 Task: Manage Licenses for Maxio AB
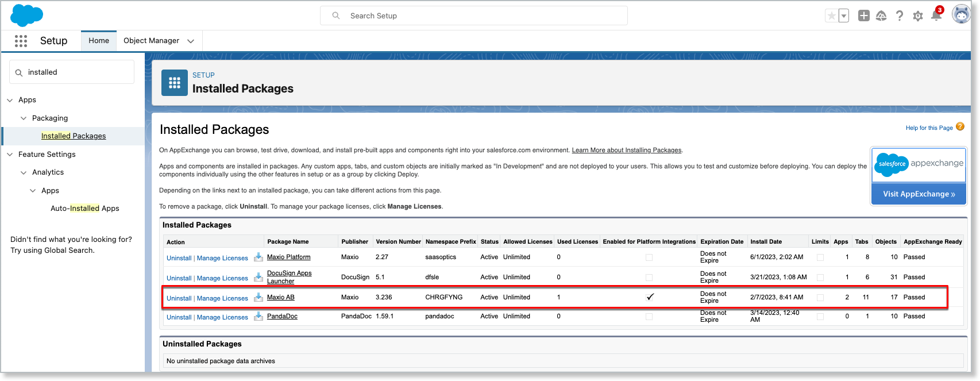click(x=222, y=298)
